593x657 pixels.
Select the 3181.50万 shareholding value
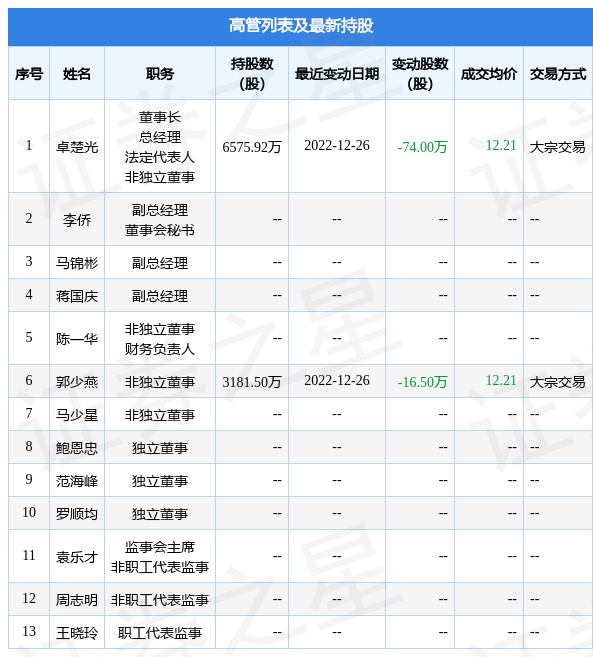[252, 381]
